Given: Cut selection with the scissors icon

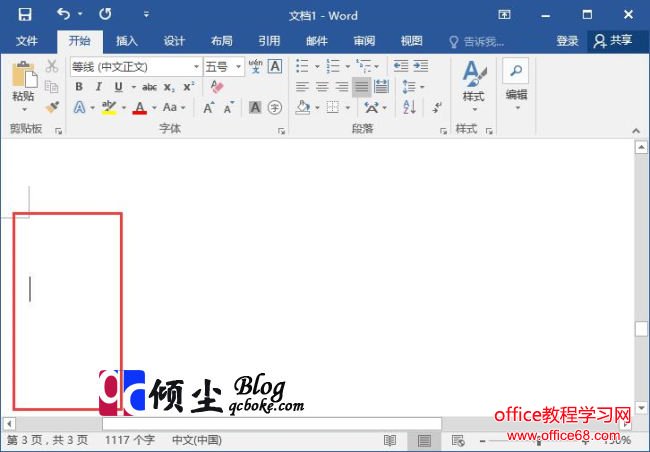Looking at the screenshot, I should point(52,66).
